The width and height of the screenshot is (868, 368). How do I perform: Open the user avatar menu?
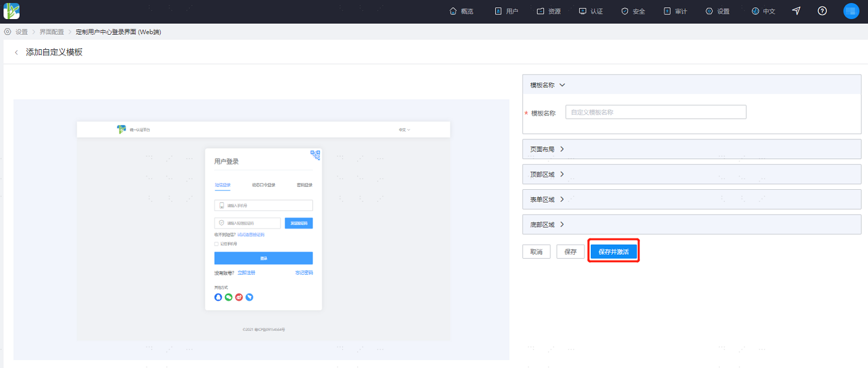[x=851, y=11]
